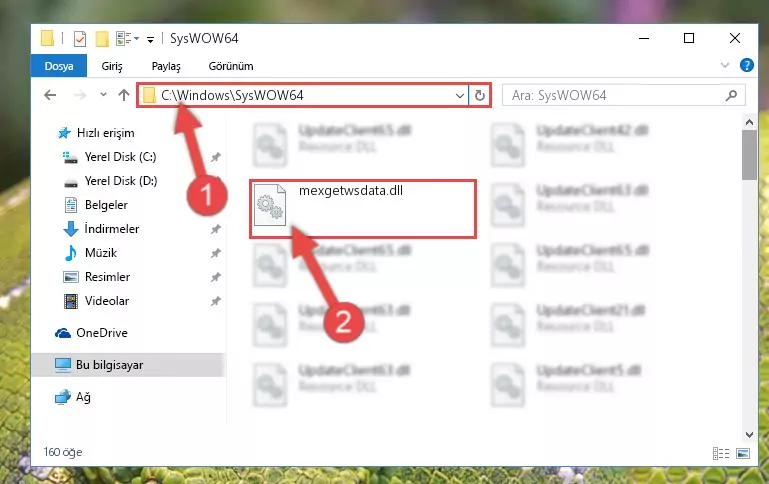Click the folder icon in address bar
Screen dimensions: 769x484
tap(149, 95)
